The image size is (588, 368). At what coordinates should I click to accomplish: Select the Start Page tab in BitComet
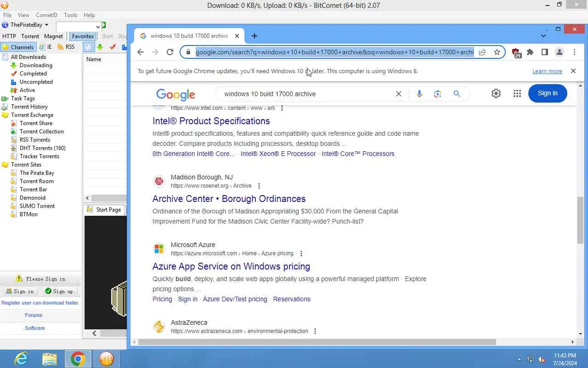coord(104,210)
